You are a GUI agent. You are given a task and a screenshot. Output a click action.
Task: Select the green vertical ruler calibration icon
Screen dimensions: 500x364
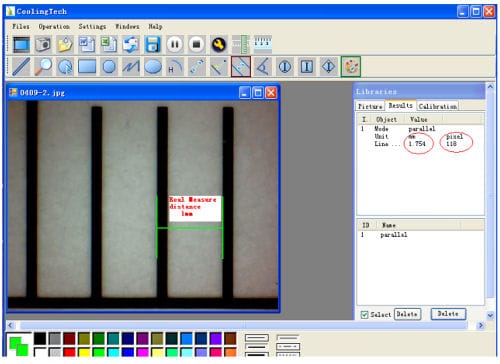coord(241,45)
